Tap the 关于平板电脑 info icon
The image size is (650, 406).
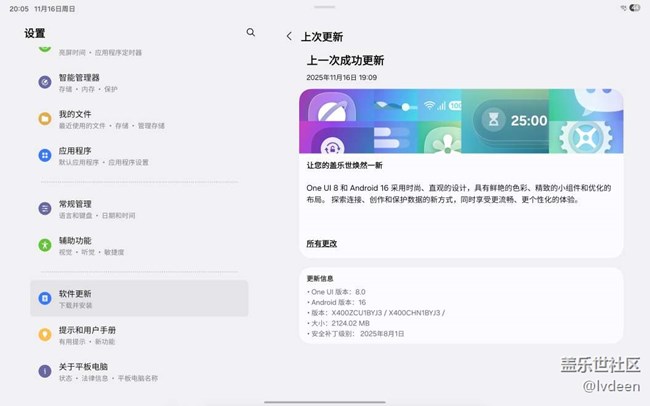(45, 371)
